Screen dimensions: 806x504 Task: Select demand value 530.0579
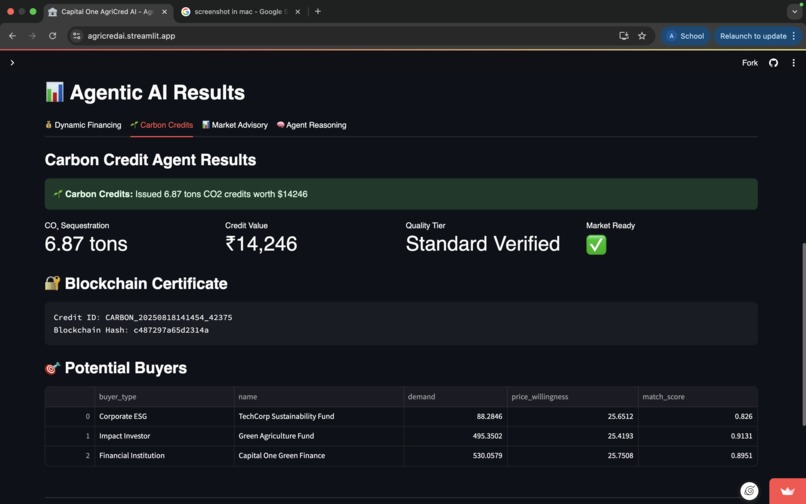(x=455, y=455)
